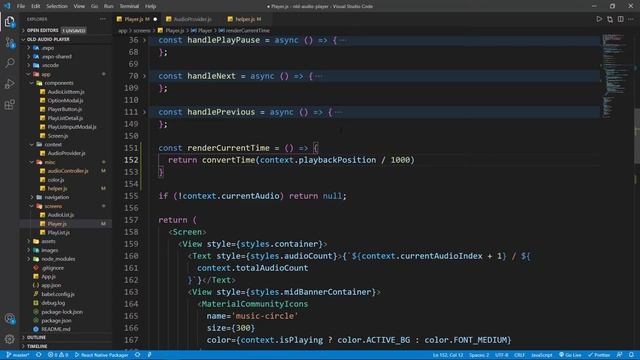Viewport: 640px width, 360px height.
Task: Split the editor to the right
Action: point(620,19)
